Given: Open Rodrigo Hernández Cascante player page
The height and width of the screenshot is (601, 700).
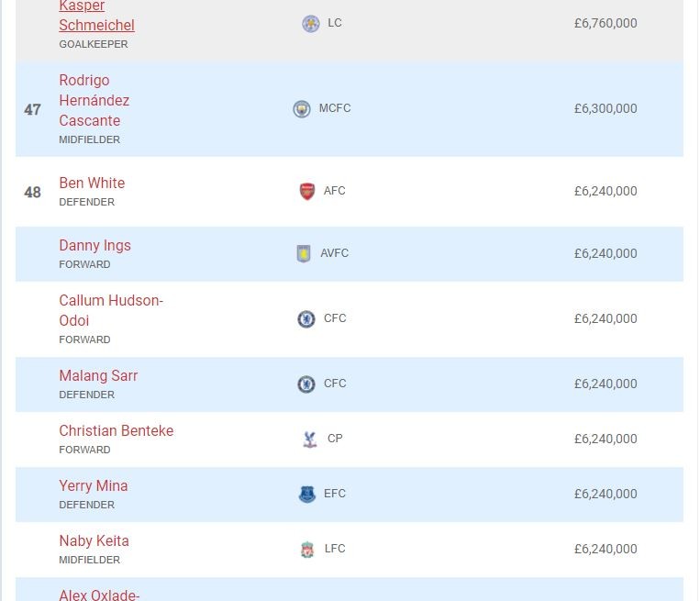Looking at the screenshot, I should pyautogui.click(x=94, y=100).
